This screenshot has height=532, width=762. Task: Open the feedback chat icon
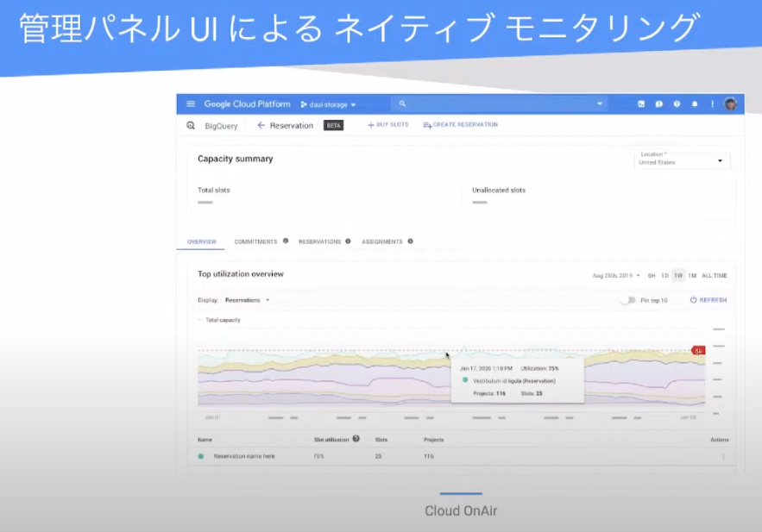659,103
